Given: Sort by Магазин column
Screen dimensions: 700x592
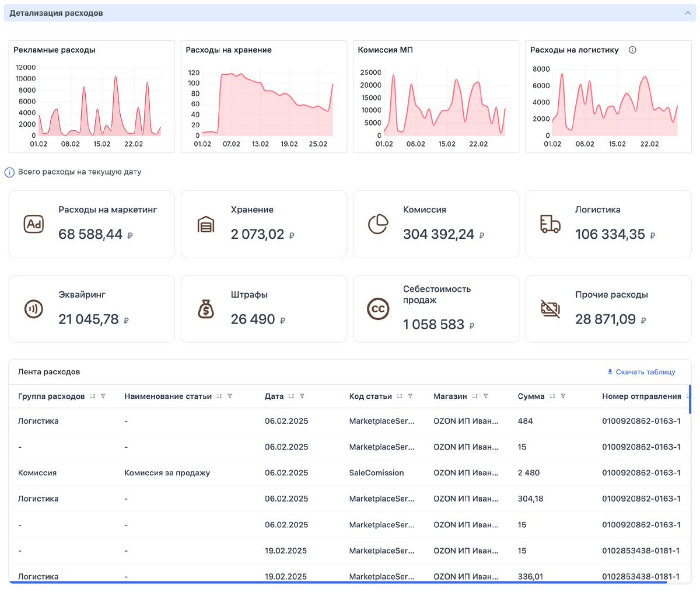Looking at the screenshot, I should (x=474, y=396).
